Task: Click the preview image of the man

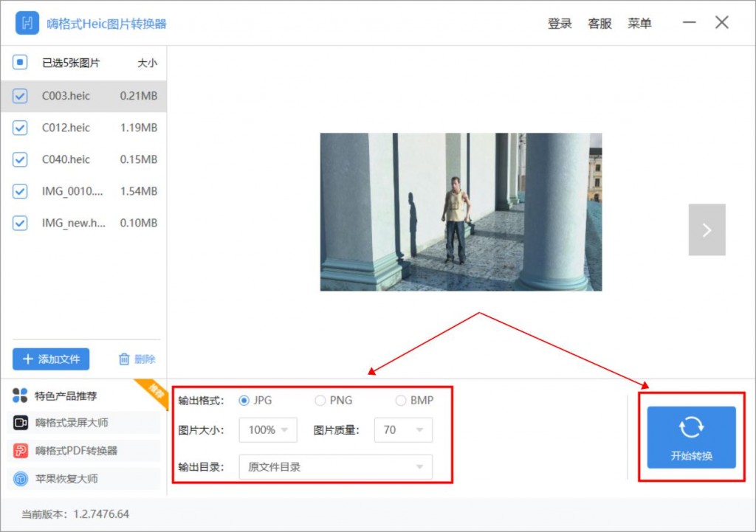Action: (x=461, y=212)
